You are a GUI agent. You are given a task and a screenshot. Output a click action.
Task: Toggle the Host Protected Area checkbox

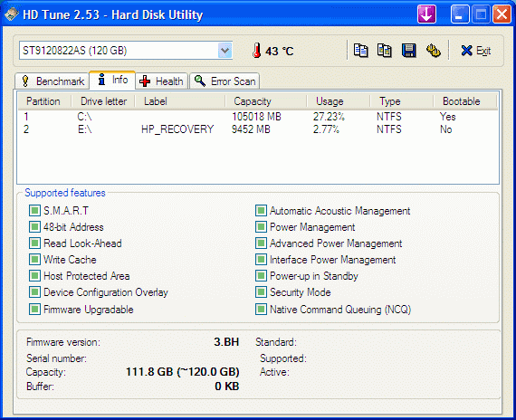pyautogui.click(x=34, y=275)
